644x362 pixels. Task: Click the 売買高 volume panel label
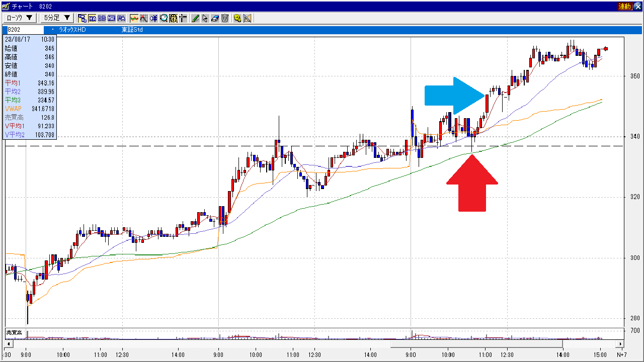point(14,333)
